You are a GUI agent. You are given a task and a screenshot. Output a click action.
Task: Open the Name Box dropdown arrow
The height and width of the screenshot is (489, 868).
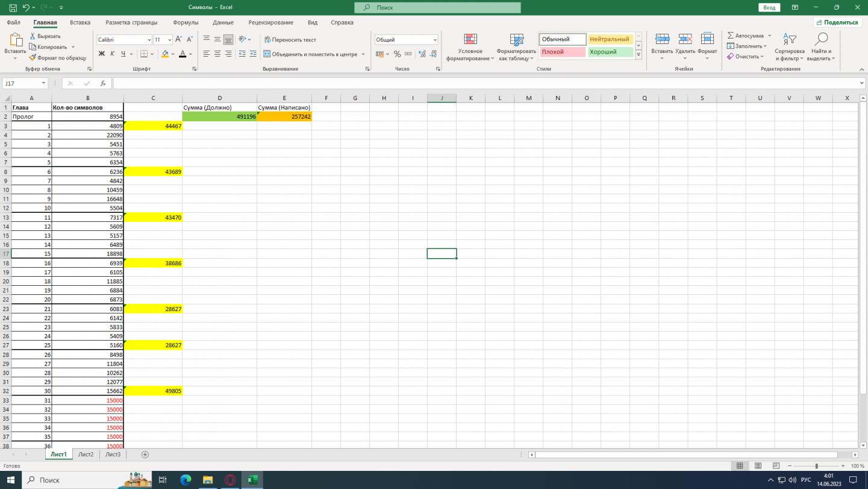(x=44, y=84)
